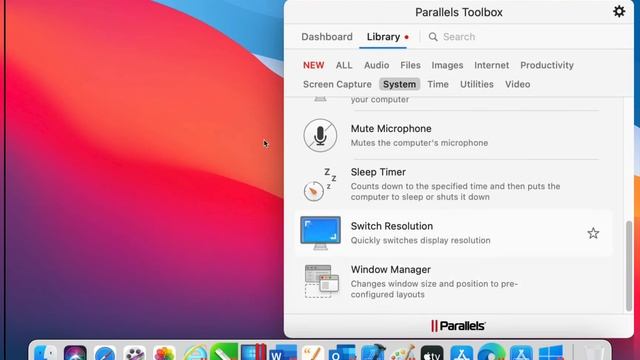Image resolution: width=640 pixels, height=360 pixels.
Task: Open Finder from the Dock
Action: [x=46, y=353]
